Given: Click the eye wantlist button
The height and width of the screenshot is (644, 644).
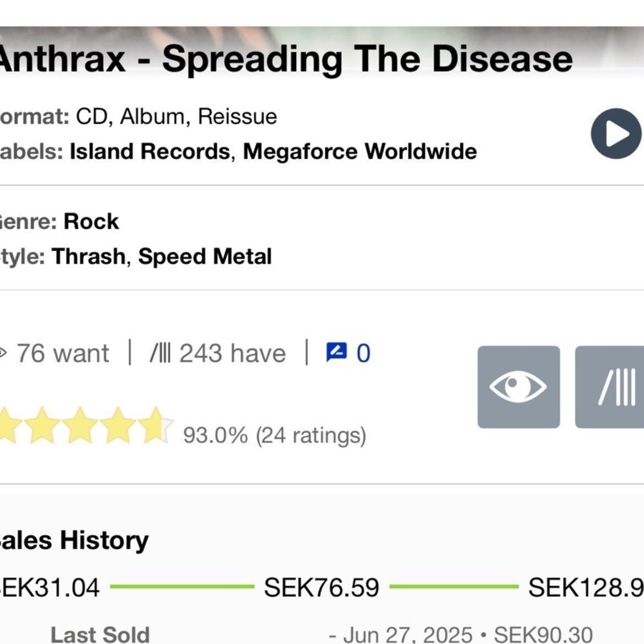Looking at the screenshot, I should pyautogui.click(x=518, y=387).
